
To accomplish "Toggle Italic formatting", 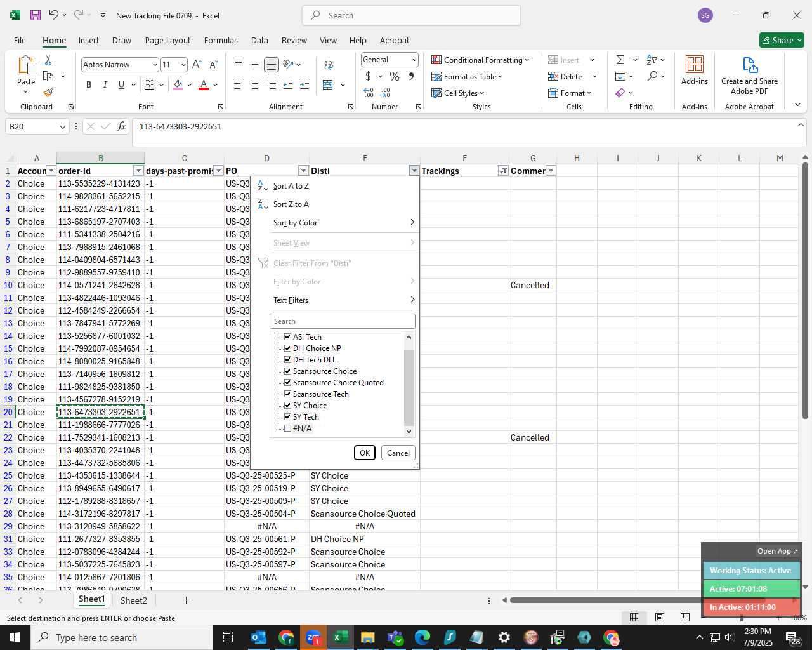I will click(x=105, y=84).
